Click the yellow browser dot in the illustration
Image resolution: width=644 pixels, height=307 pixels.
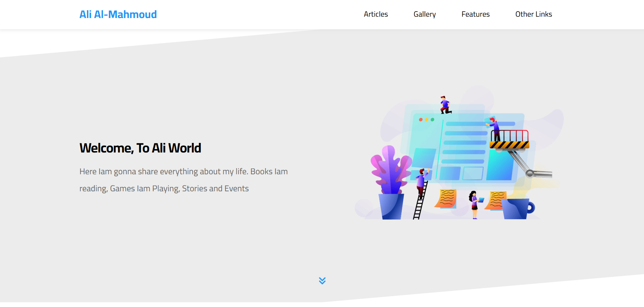426,120
